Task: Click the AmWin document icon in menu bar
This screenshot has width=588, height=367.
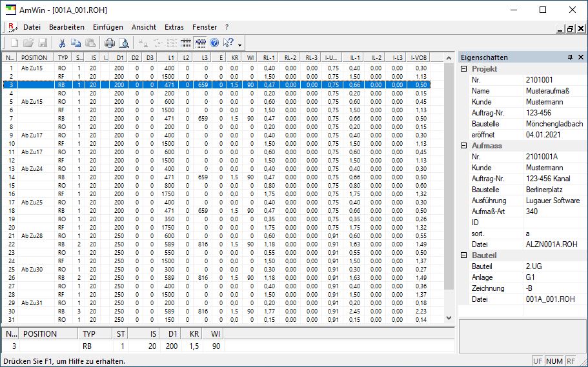Action: pyautogui.click(x=12, y=27)
